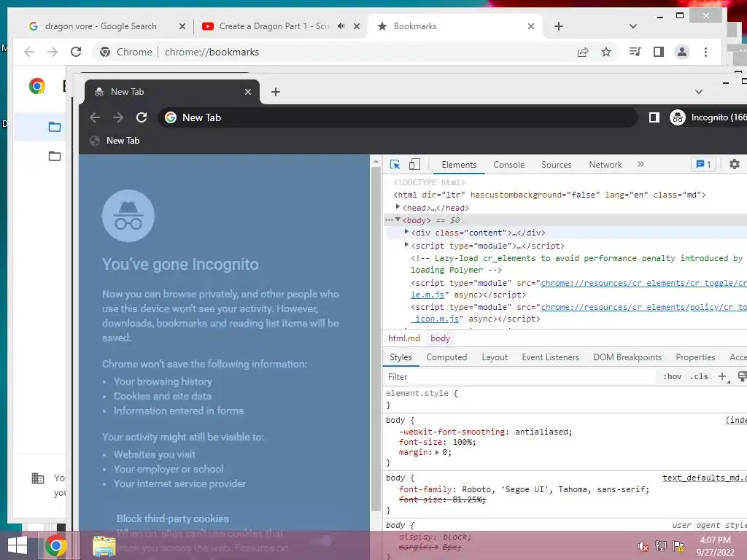Collapse the body element node
The height and width of the screenshot is (560, 747).
click(x=398, y=219)
